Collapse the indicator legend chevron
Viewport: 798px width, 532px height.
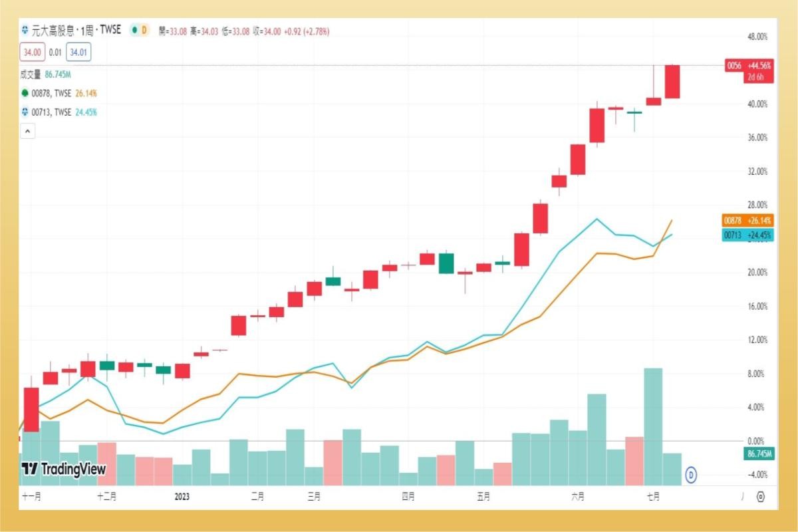[x=28, y=132]
